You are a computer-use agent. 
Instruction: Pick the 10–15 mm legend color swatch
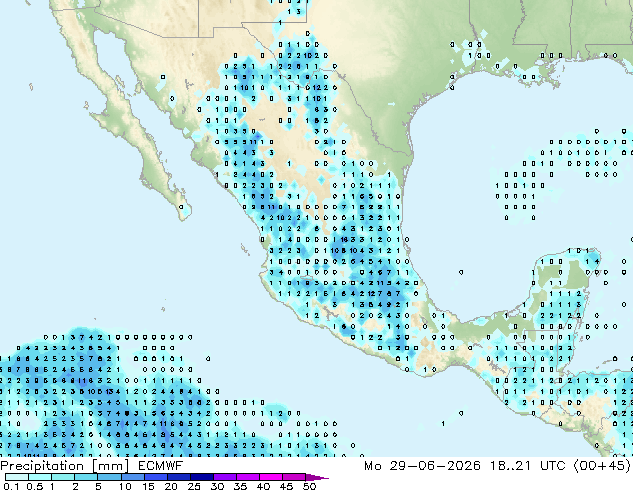tap(133, 477)
